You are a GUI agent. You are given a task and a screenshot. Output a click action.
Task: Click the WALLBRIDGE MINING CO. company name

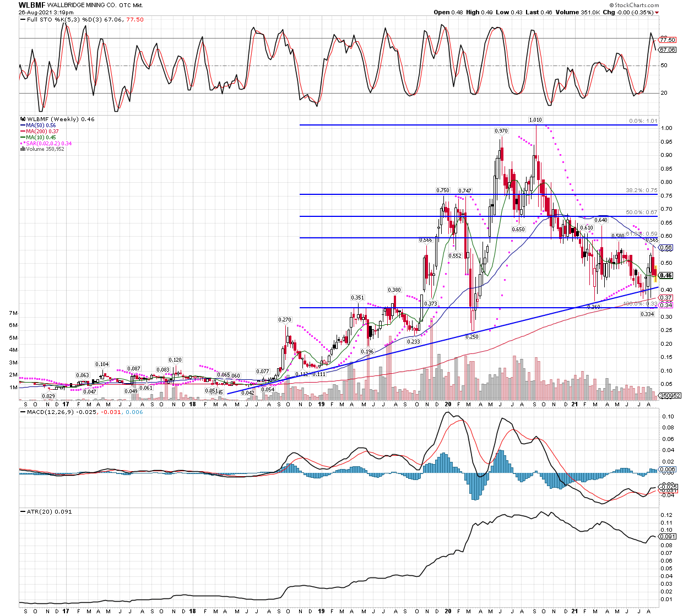coord(81,4)
